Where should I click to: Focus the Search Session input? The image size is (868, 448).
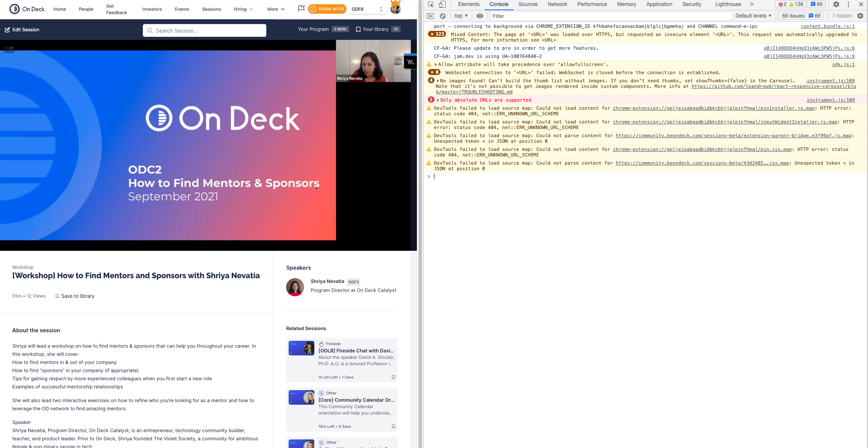click(x=205, y=30)
